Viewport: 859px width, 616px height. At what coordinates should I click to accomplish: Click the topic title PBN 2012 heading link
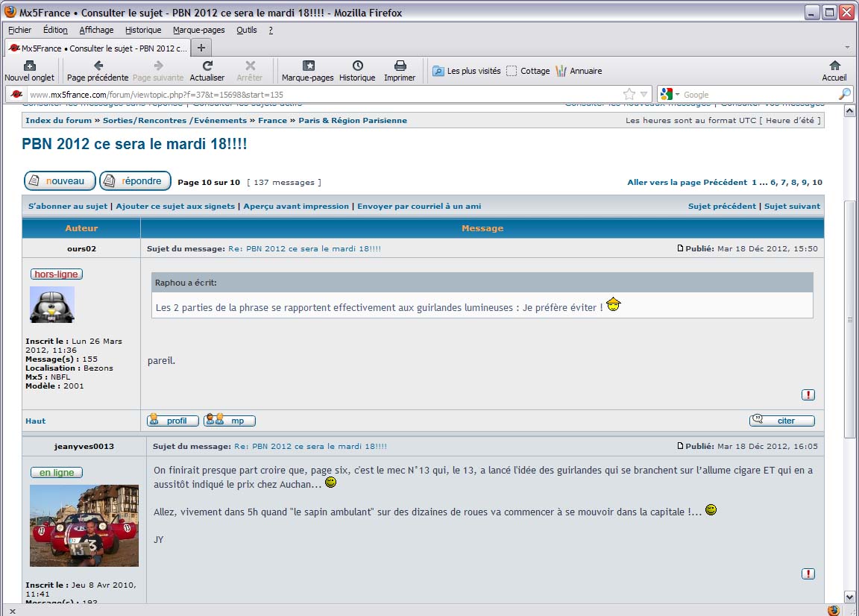(x=134, y=144)
